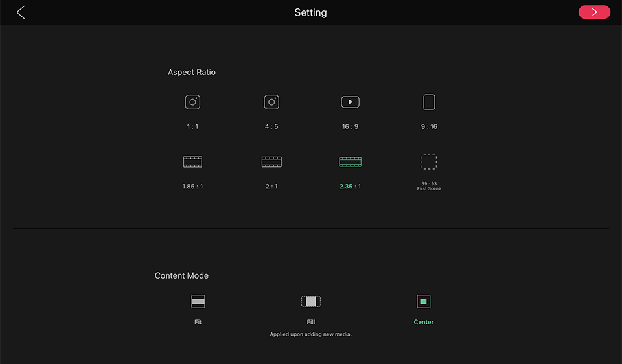Select the 9:16 vertical phone icon

pos(429,102)
